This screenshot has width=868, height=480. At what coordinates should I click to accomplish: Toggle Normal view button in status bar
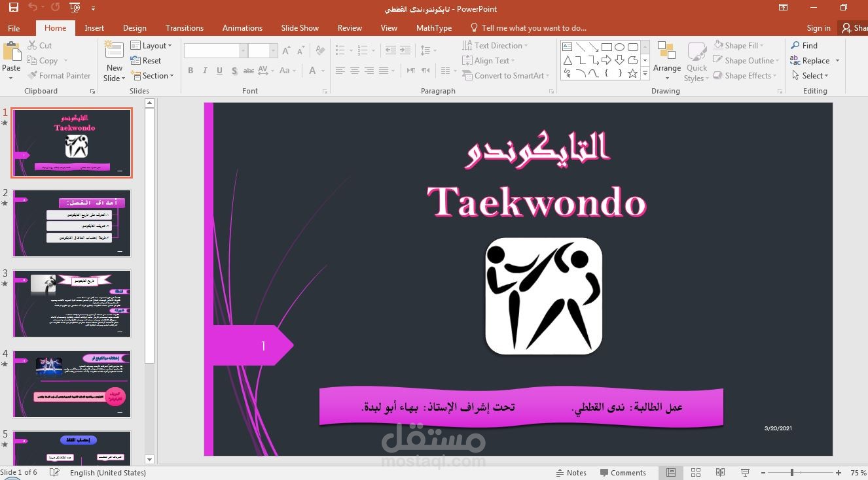(671, 473)
